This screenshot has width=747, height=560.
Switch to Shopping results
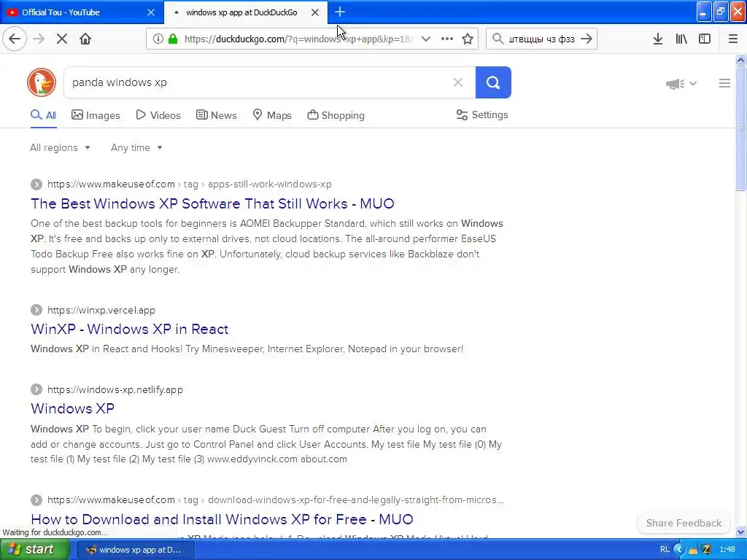click(x=336, y=115)
